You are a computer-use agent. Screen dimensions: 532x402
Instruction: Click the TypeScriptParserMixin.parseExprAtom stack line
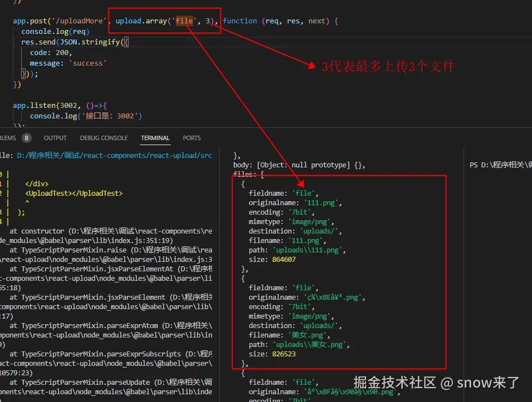click(111, 326)
